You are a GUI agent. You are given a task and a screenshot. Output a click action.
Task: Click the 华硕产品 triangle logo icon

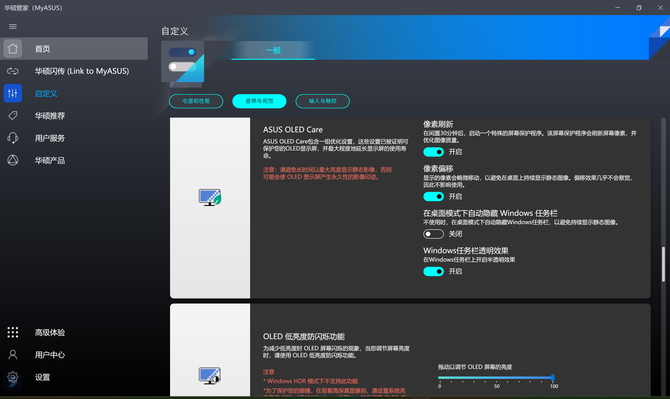click(13, 160)
